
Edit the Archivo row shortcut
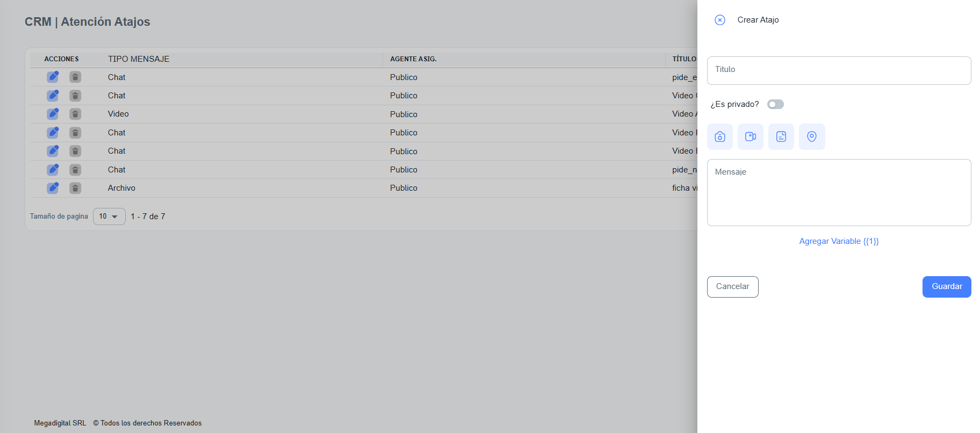click(x=53, y=188)
